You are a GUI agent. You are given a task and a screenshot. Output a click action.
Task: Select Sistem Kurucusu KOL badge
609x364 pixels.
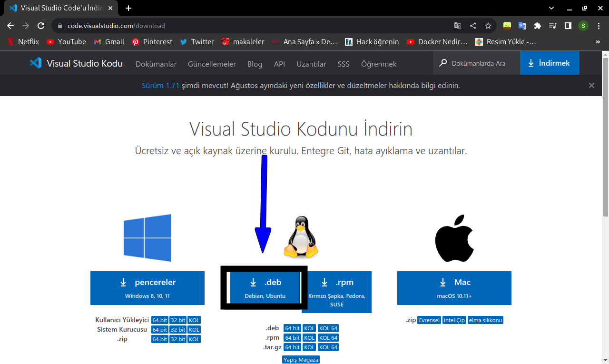click(194, 330)
